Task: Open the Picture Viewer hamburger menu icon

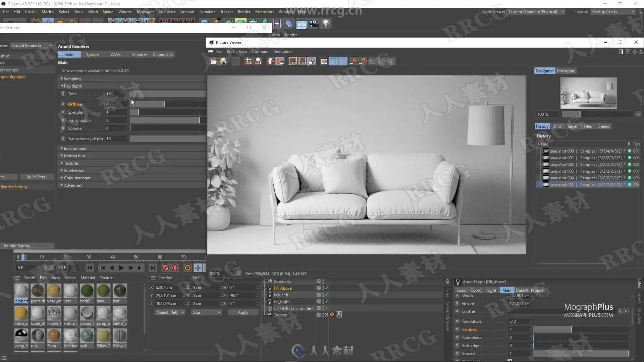Action: 211,52
